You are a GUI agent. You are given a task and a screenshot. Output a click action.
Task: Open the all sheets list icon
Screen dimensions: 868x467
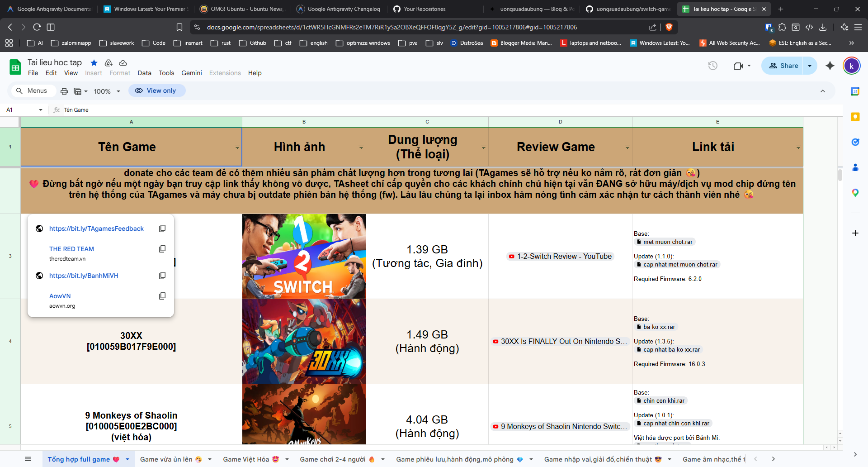(x=28, y=459)
